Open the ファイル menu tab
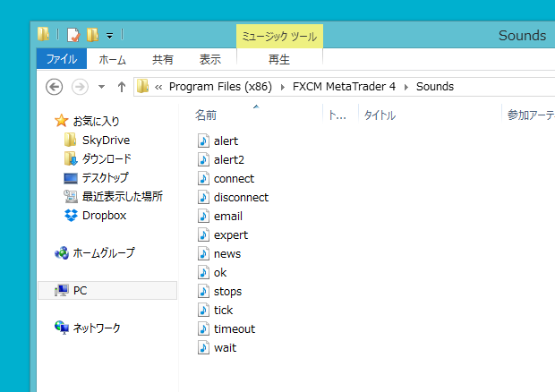The height and width of the screenshot is (392, 555). [x=62, y=59]
